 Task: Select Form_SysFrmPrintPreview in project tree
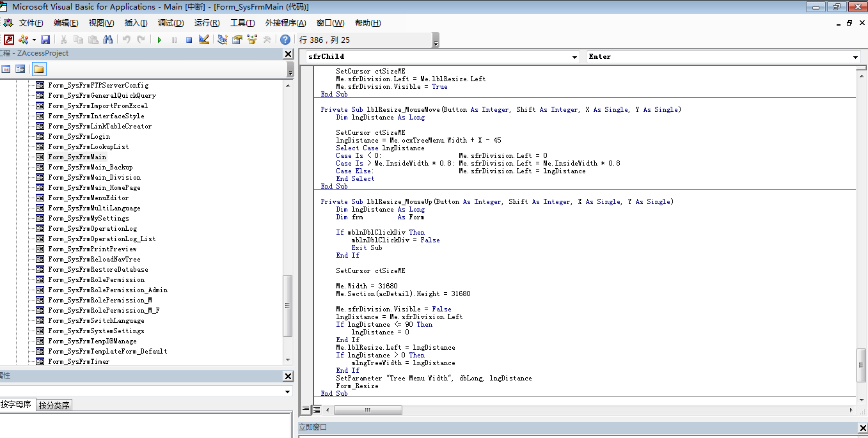[92, 249]
